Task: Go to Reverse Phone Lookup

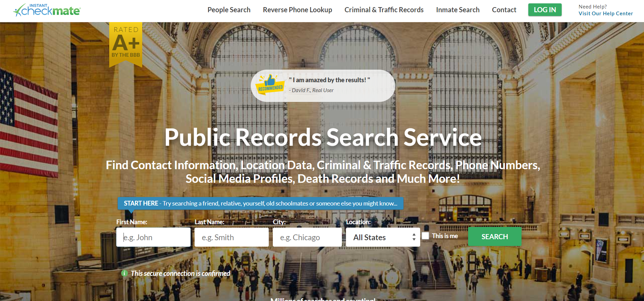Action: point(297,10)
